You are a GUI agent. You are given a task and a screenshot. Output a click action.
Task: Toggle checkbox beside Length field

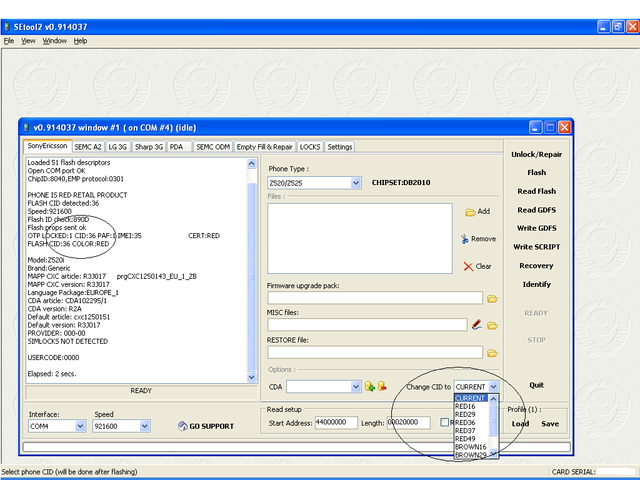(444, 422)
